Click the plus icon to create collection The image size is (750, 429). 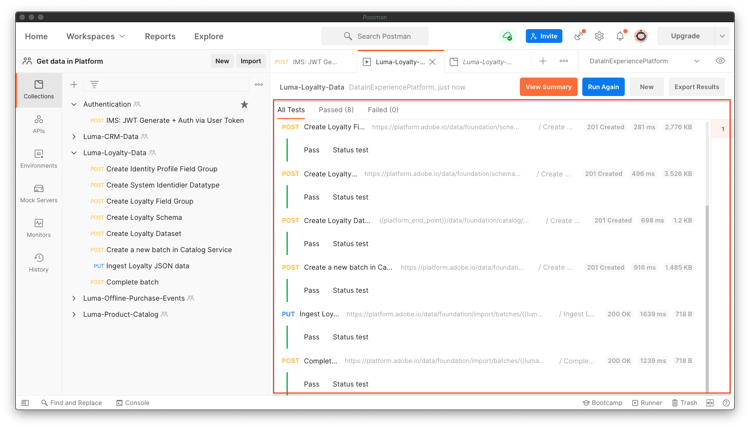[74, 85]
